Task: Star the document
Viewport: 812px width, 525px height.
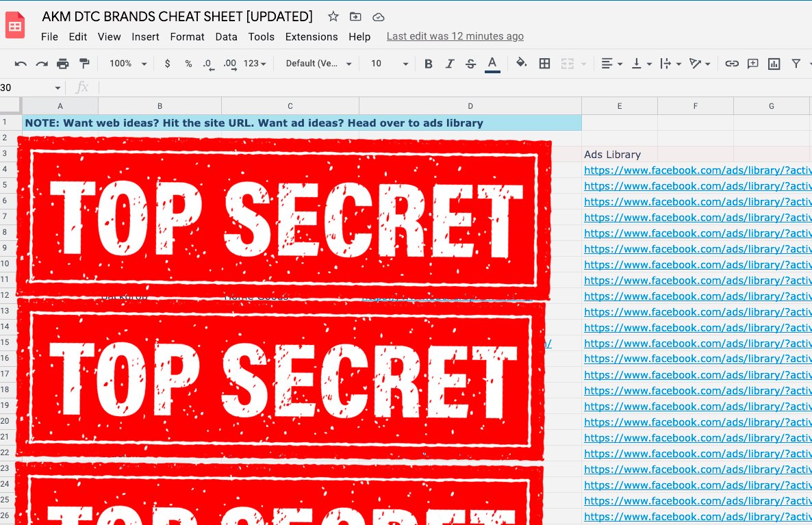Action: tap(333, 16)
